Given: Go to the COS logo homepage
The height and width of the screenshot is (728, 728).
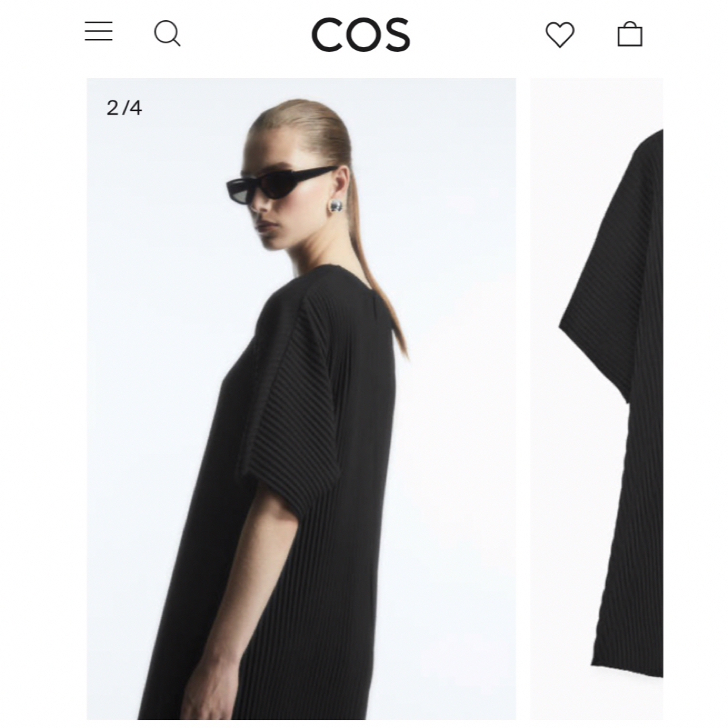Looking at the screenshot, I should coord(361,35).
